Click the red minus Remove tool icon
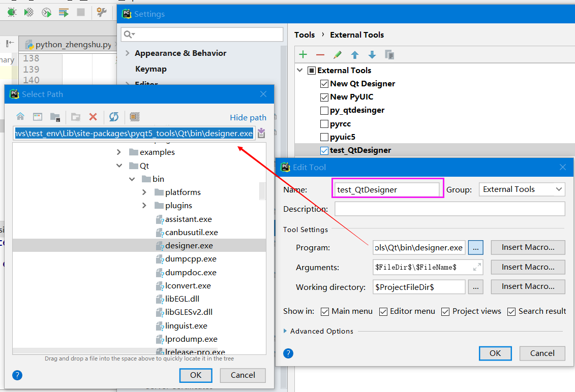 click(x=320, y=55)
